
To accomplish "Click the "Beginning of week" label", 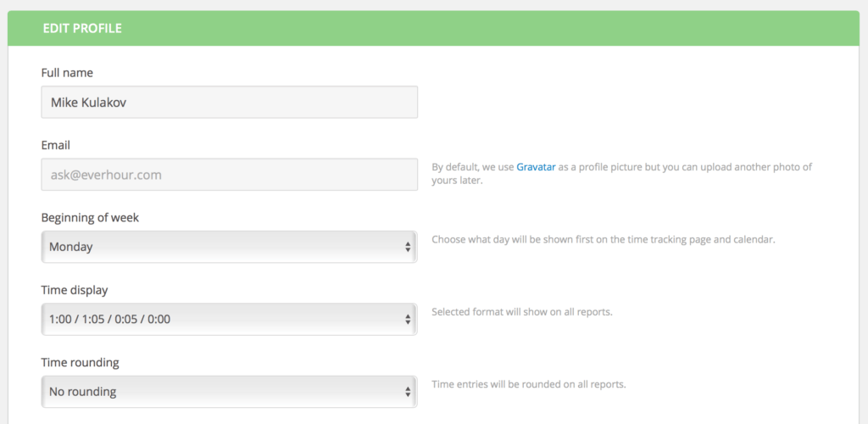I will [90, 218].
